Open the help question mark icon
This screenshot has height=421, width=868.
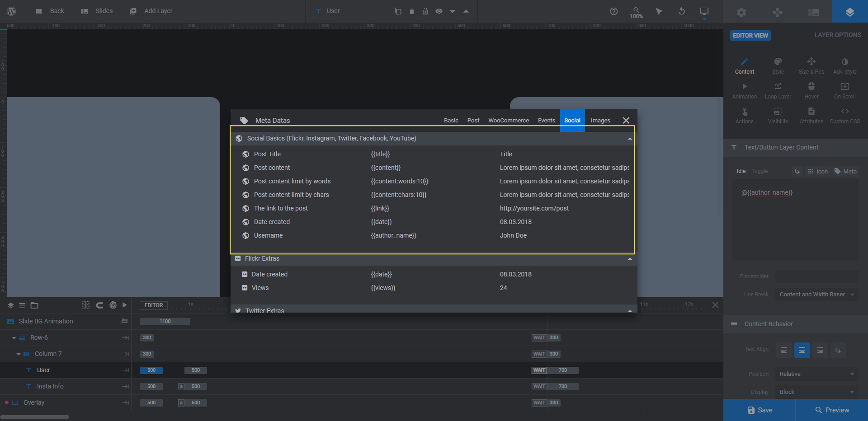point(613,11)
